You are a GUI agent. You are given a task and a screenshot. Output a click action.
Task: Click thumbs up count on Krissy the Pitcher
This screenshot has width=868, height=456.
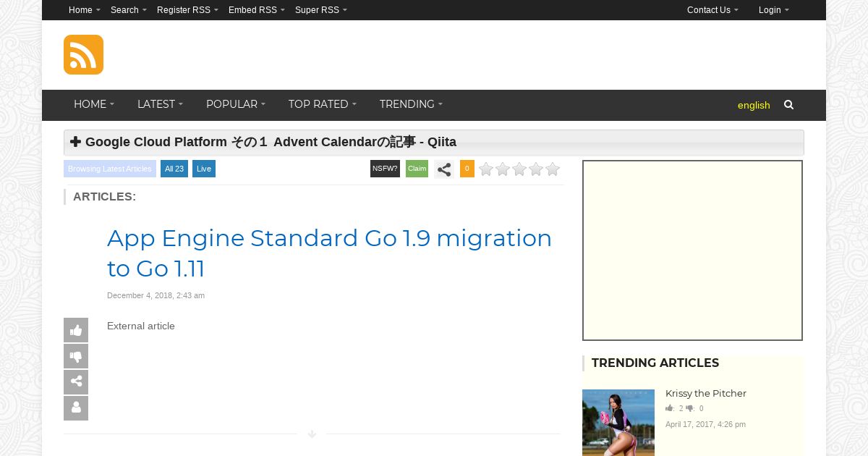point(674,409)
